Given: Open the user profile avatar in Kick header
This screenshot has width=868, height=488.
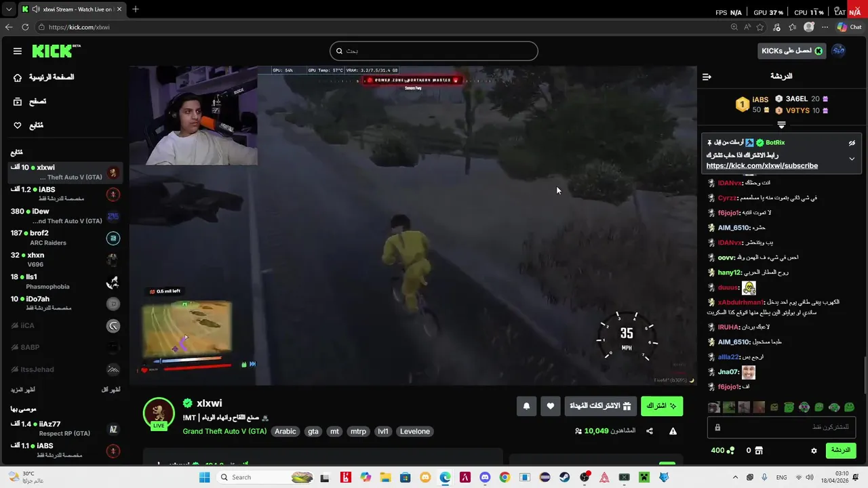Looking at the screenshot, I should (839, 51).
